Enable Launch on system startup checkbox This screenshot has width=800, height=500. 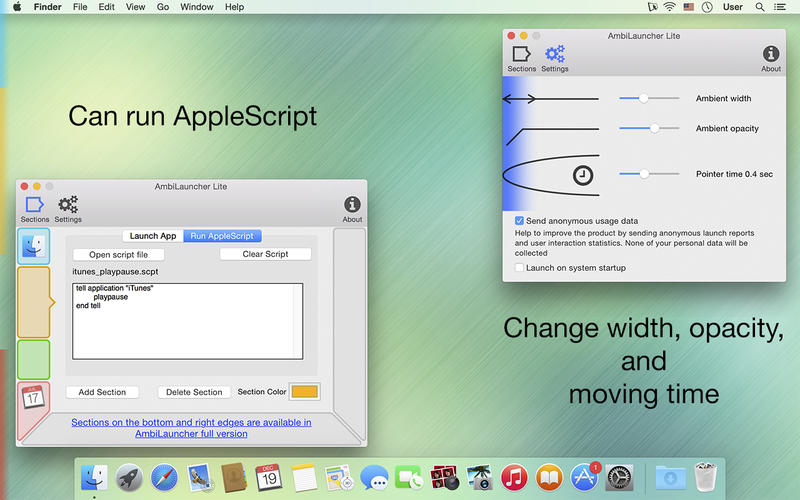coord(520,268)
